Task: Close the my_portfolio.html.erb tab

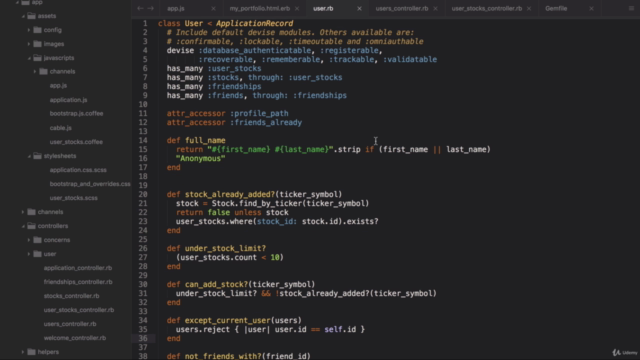Action: click(x=297, y=9)
